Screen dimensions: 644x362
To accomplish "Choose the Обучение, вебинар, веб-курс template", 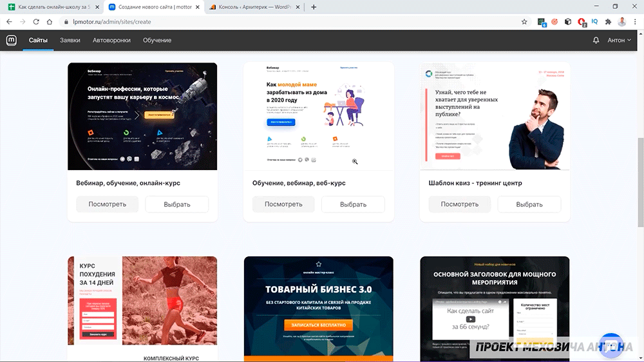I will click(x=353, y=204).
